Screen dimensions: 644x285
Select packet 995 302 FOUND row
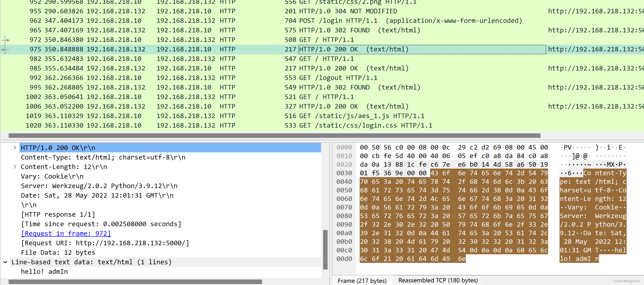point(322,87)
